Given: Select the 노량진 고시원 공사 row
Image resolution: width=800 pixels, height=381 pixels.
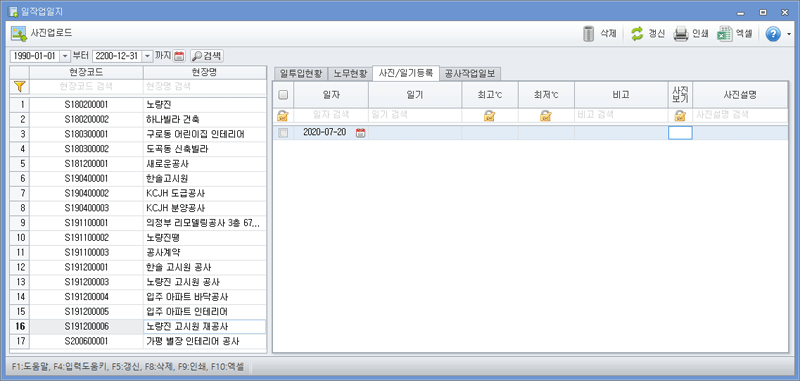Looking at the screenshot, I should (x=138, y=282).
